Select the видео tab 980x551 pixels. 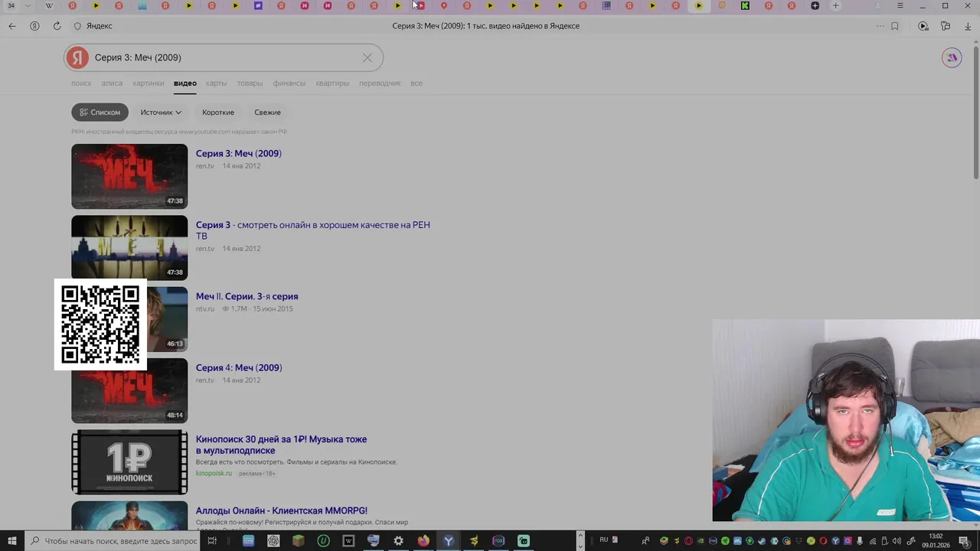(185, 83)
